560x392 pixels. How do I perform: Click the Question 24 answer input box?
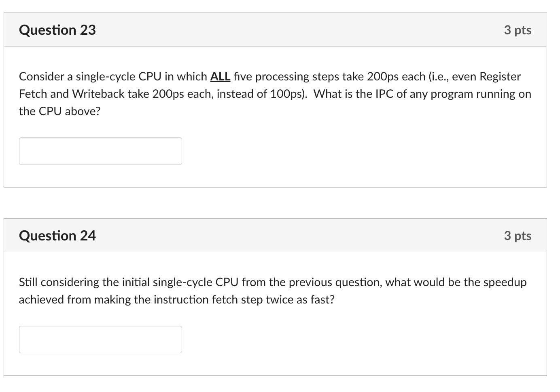coord(100,339)
